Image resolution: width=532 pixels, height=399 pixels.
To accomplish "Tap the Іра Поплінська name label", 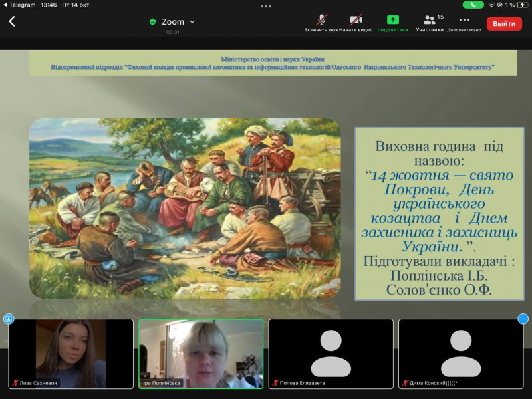I will click(x=162, y=383).
